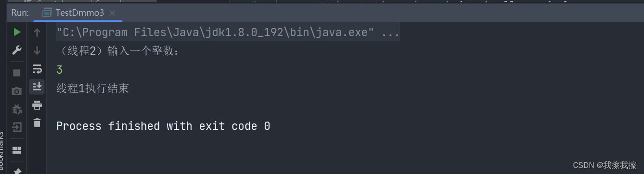The width and height of the screenshot is (644, 174).
Task: Jump up the stack trace arrow
Action: tap(37, 32)
